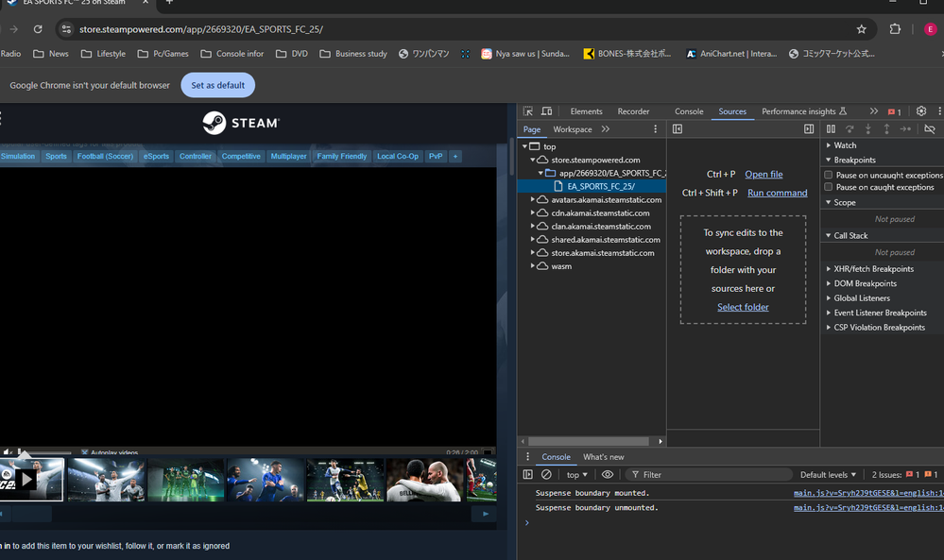Clear the console icon
944x560 pixels.
pos(547,475)
